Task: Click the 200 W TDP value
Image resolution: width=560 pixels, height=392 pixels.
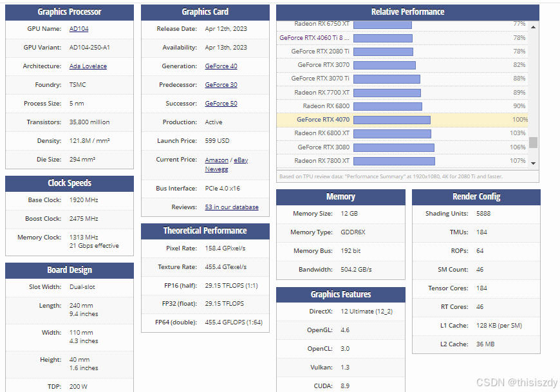Action: [x=79, y=386]
